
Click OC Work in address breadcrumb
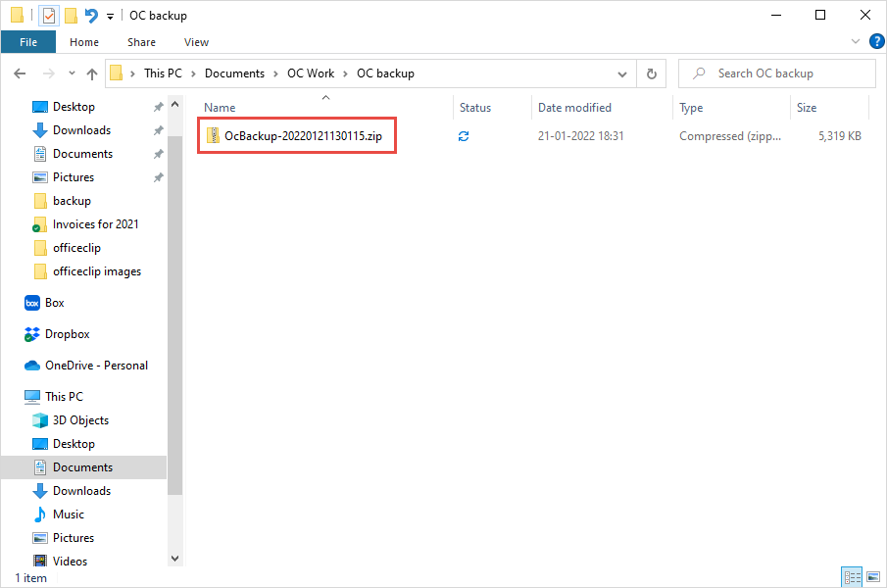pos(311,73)
